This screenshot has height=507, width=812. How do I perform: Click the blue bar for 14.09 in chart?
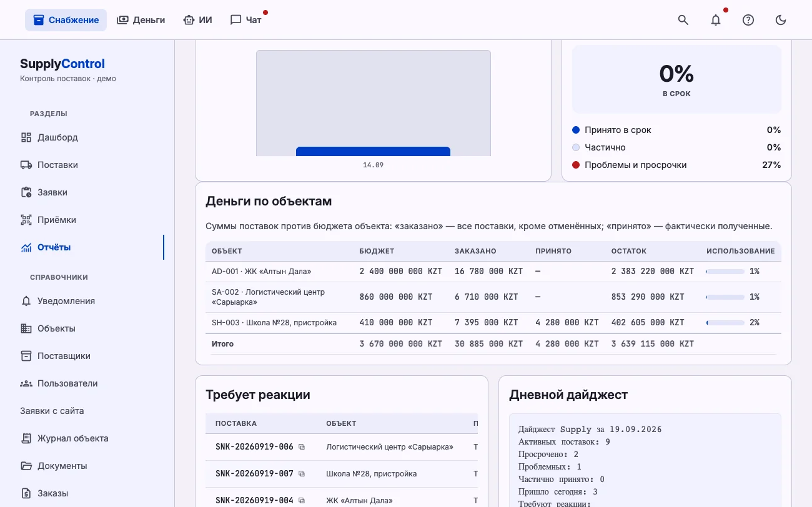[x=373, y=151]
